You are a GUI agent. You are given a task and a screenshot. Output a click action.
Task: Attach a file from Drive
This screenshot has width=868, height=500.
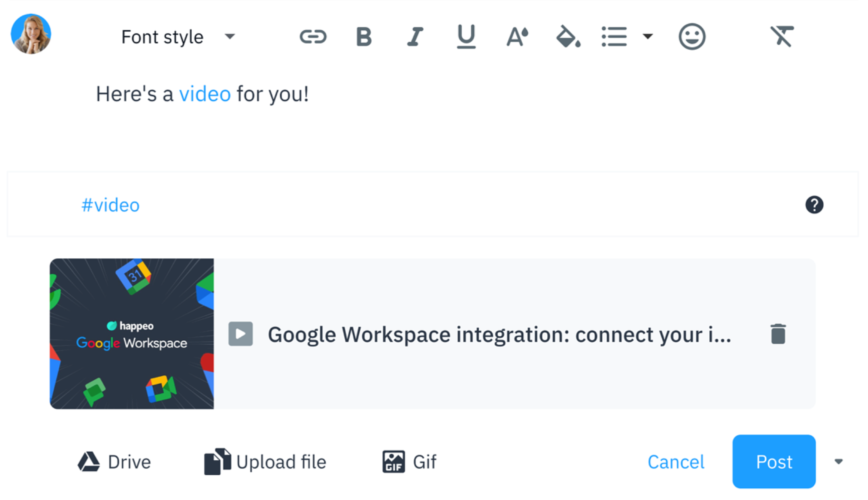click(114, 462)
